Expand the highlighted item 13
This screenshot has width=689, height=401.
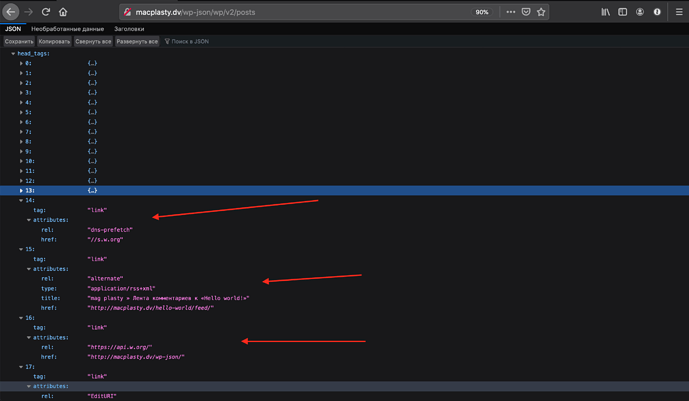coord(21,191)
